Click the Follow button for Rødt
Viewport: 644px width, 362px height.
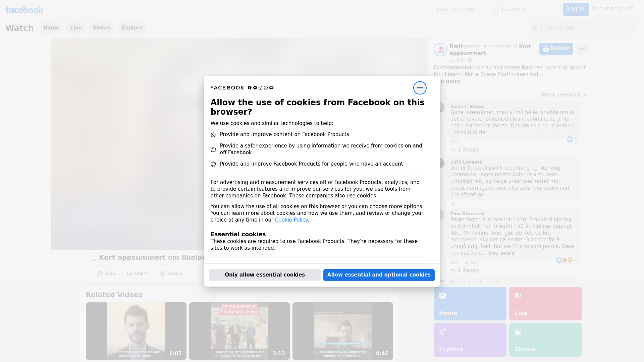(556, 49)
